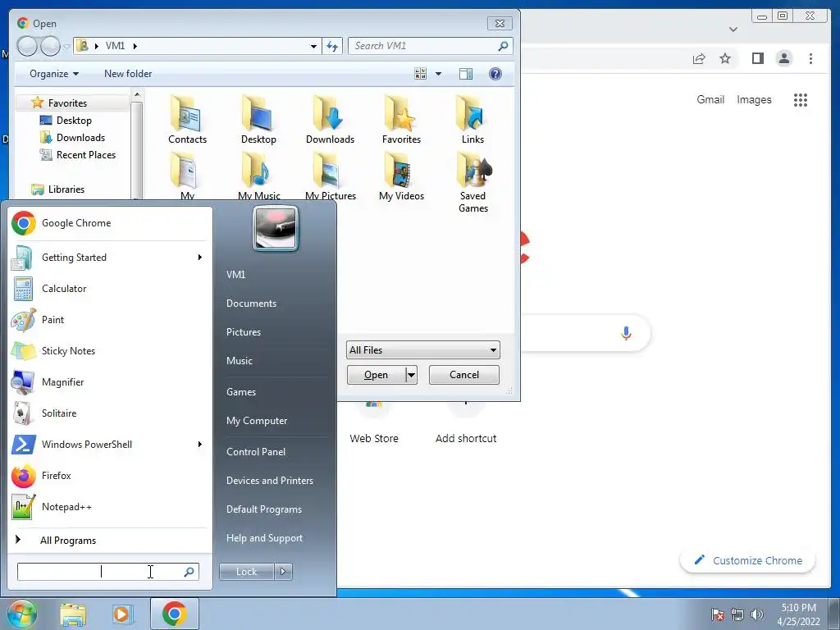The image size is (840, 630).
Task: Click the Start menu search magnifier icon
Action: (x=189, y=572)
